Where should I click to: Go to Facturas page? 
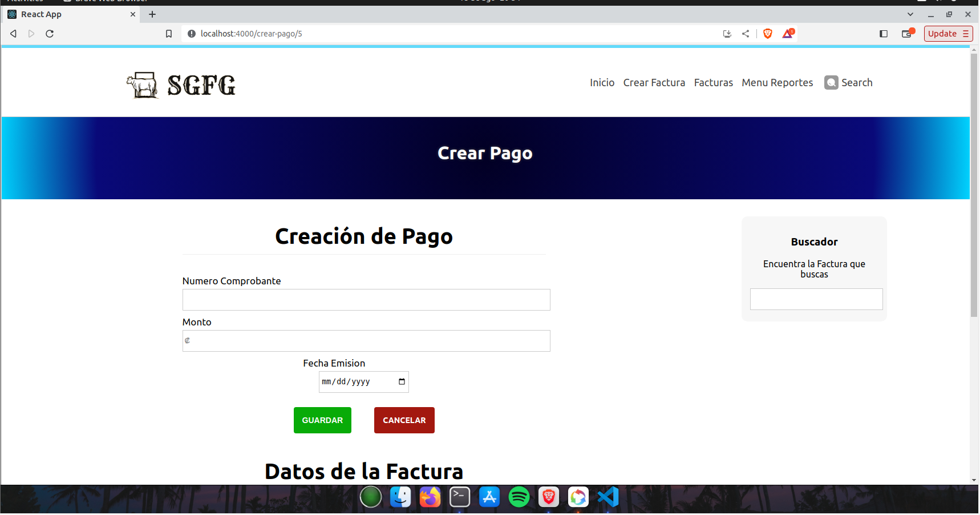click(713, 83)
